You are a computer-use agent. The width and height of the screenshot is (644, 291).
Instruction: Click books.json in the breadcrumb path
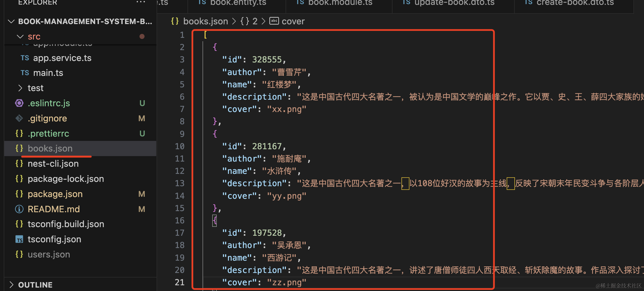pos(205,21)
